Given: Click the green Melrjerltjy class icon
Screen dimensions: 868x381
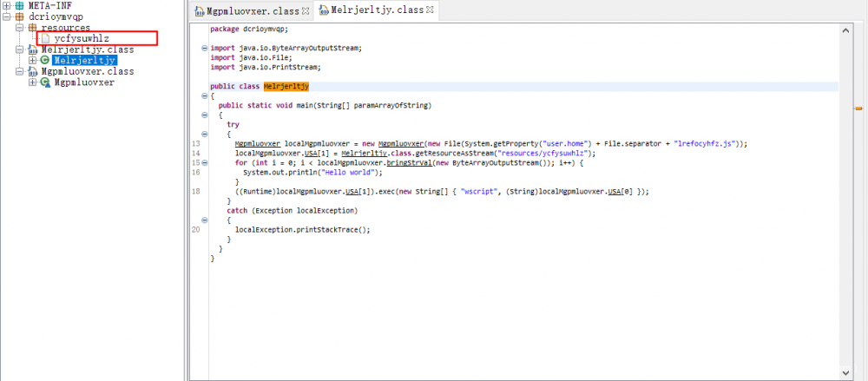Looking at the screenshot, I should [45, 61].
